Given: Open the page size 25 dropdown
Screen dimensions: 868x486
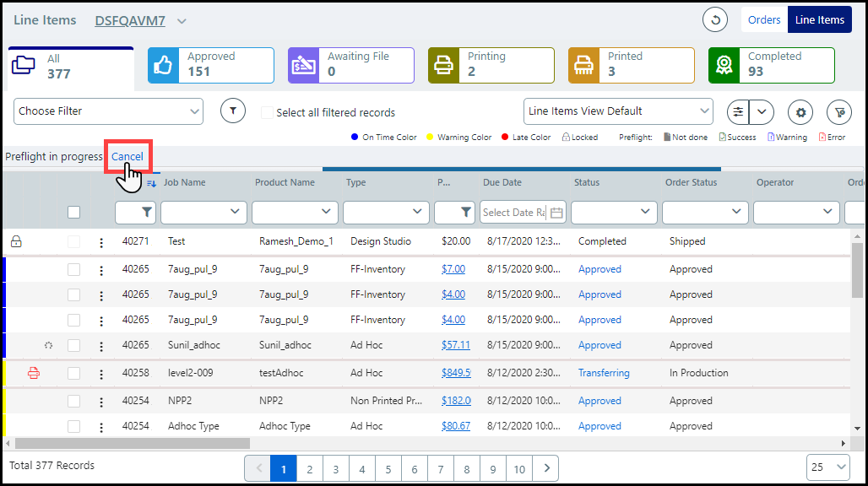Looking at the screenshot, I should coord(828,467).
